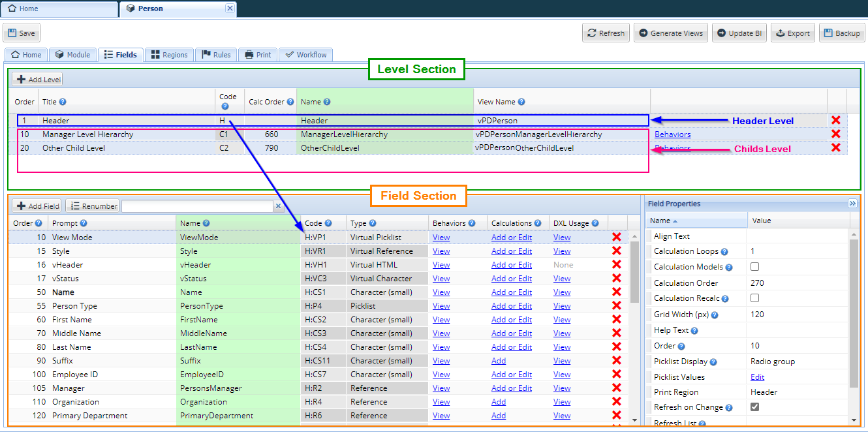The height and width of the screenshot is (432, 868).
Task: Click the Save button
Action: coord(22,33)
